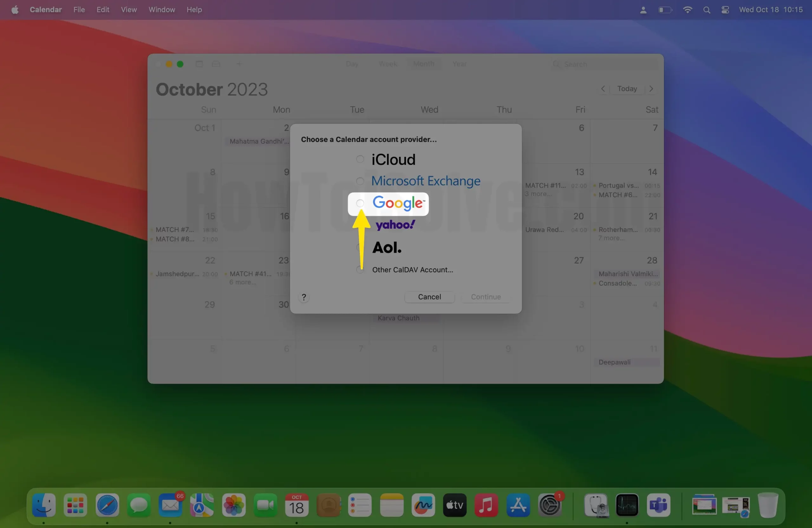The image size is (812, 528).
Task: Switch to Year view tab
Action: point(460,64)
